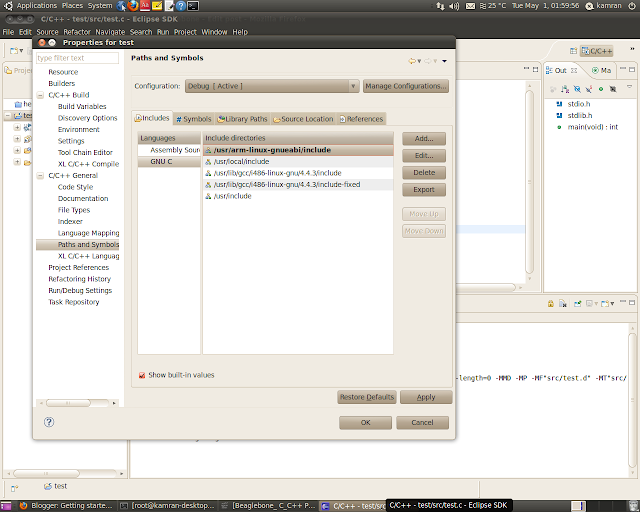Confirm dialog with the OK button
The width and height of the screenshot is (640, 512).
[x=365, y=423]
